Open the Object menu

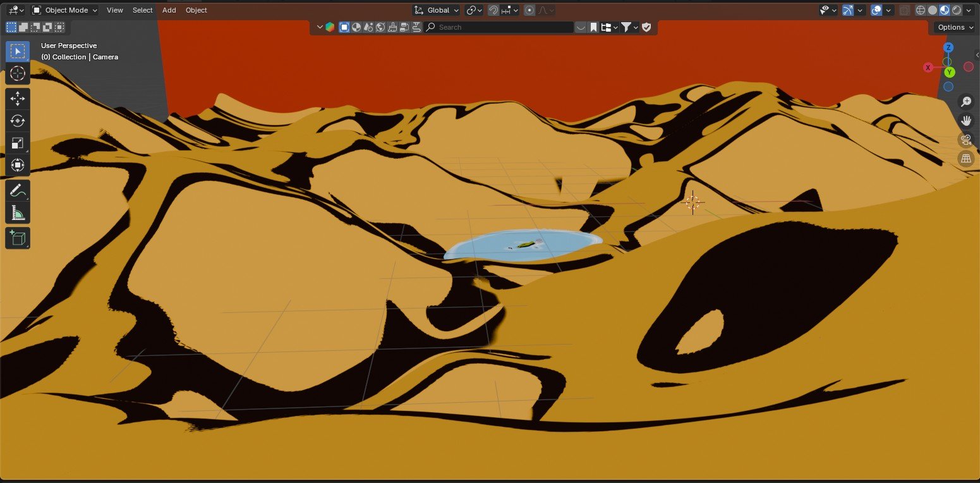tap(197, 10)
